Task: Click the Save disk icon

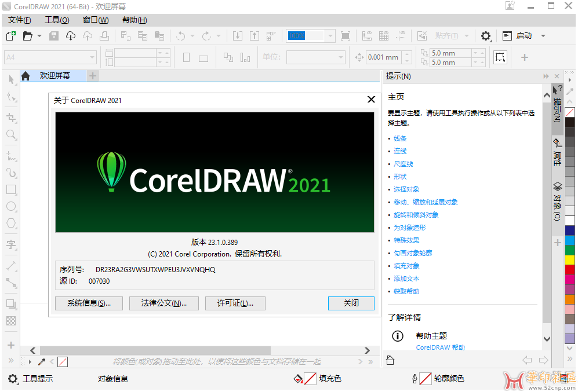Action: [x=54, y=36]
